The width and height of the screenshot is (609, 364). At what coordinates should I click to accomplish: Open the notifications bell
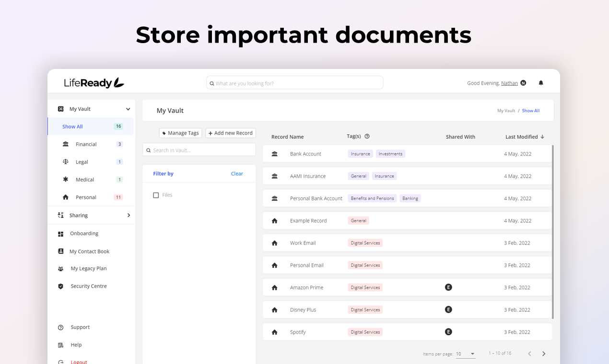click(x=541, y=83)
